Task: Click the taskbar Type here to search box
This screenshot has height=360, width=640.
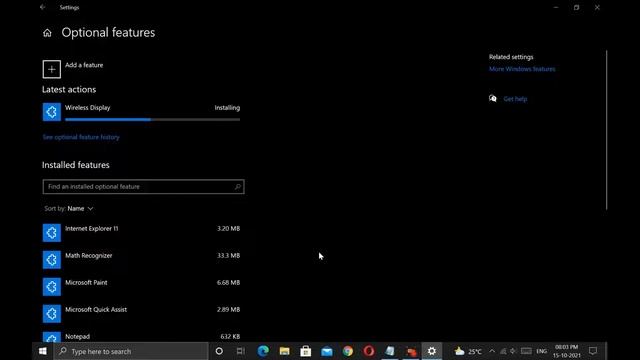Action: pyautogui.click(x=131, y=351)
